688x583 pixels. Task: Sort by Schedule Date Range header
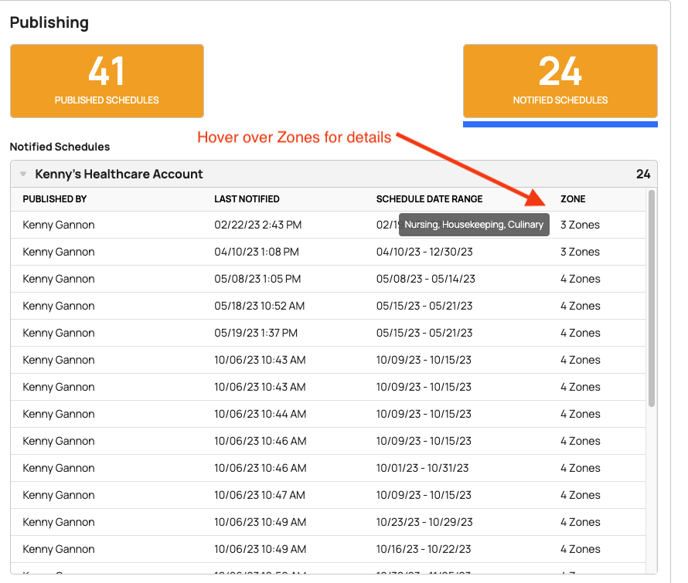click(x=429, y=199)
